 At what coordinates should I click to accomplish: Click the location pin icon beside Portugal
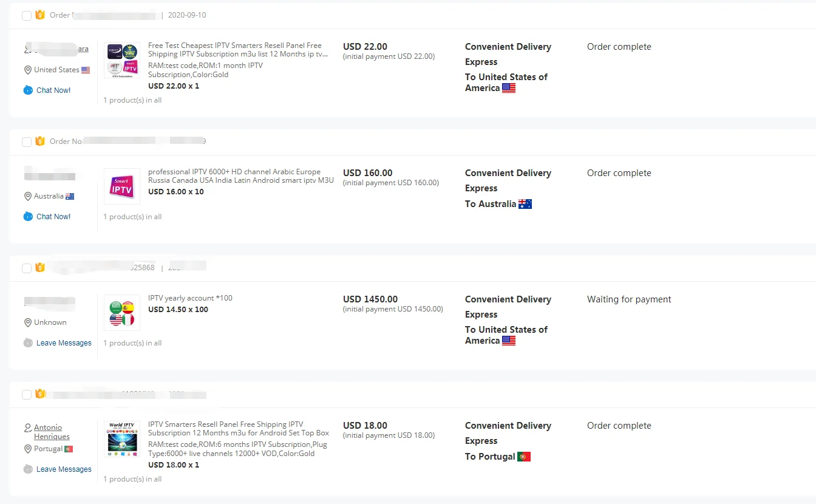tap(28, 449)
